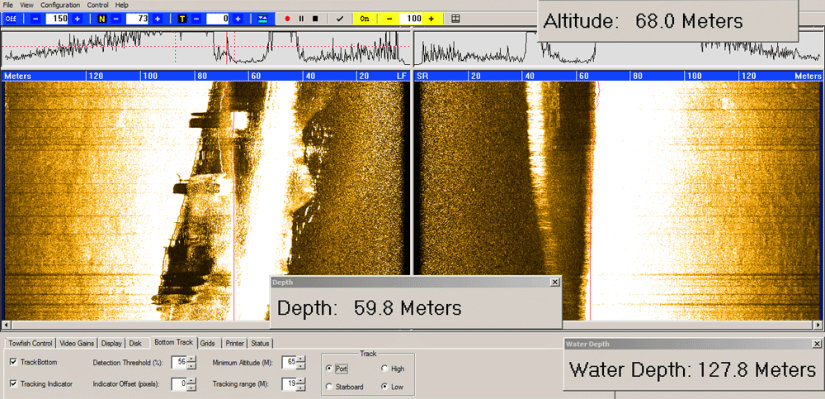Decrease Indicator Offset with down arrow
Screen dimensions: 825x399
tap(191, 387)
